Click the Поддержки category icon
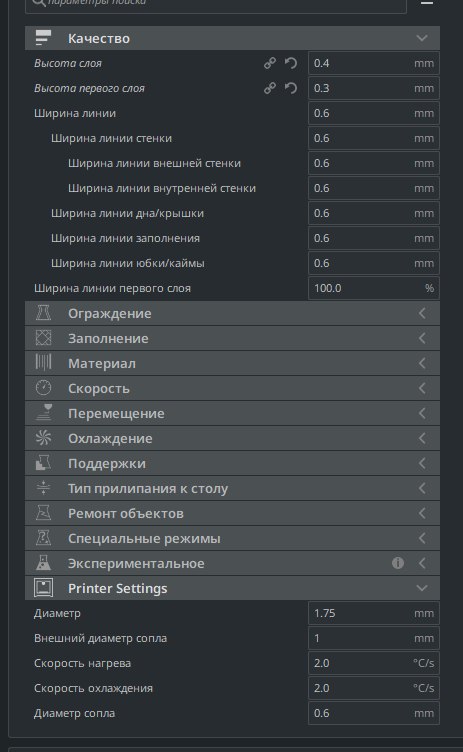This screenshot has width=463, height=752. [x=43, y=463]
